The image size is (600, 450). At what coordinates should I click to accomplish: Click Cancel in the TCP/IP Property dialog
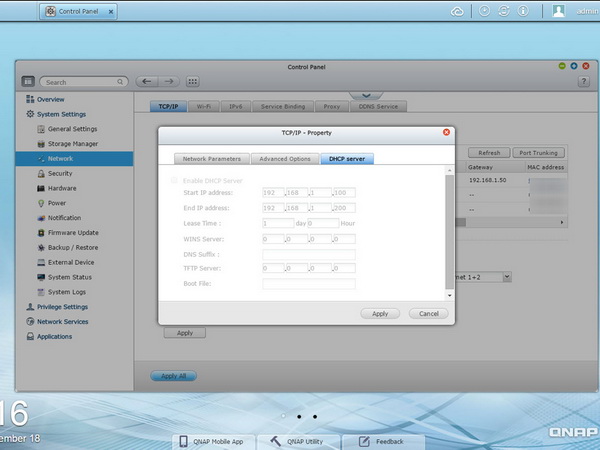coord(428,313)
